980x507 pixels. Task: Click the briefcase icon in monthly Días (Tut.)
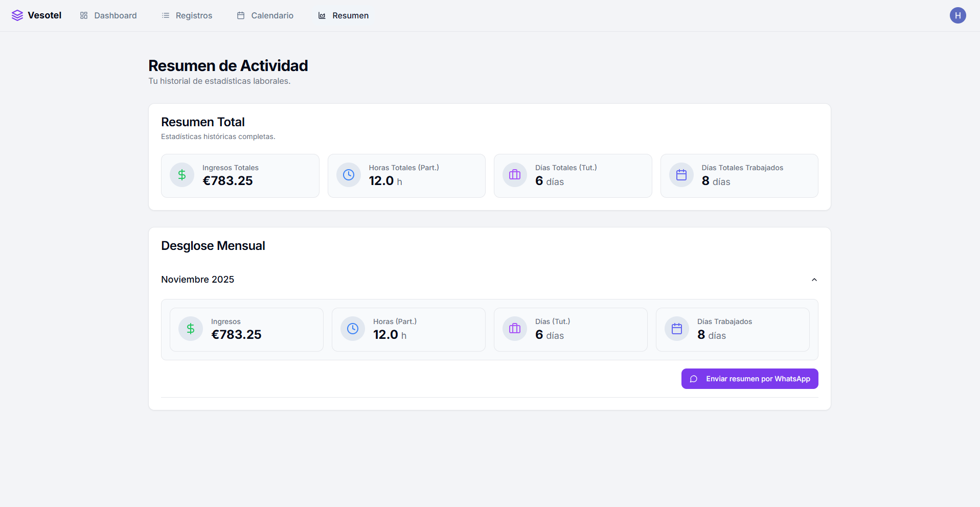[515, 329]
